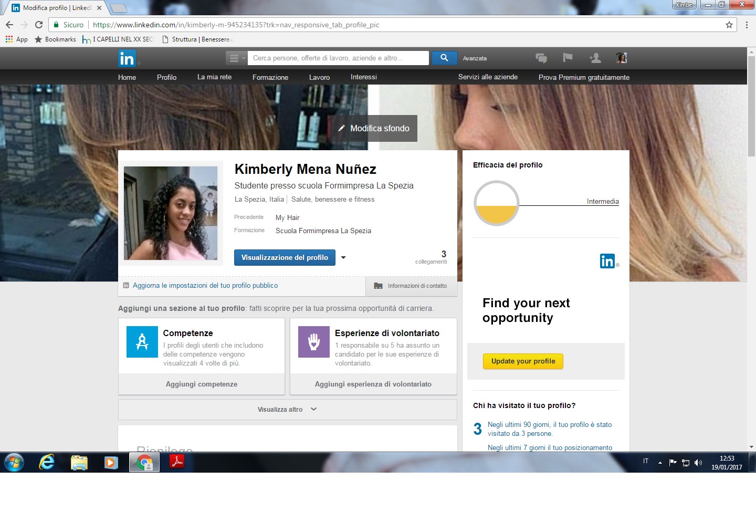Click the add connections person icon

pos(595,58)
